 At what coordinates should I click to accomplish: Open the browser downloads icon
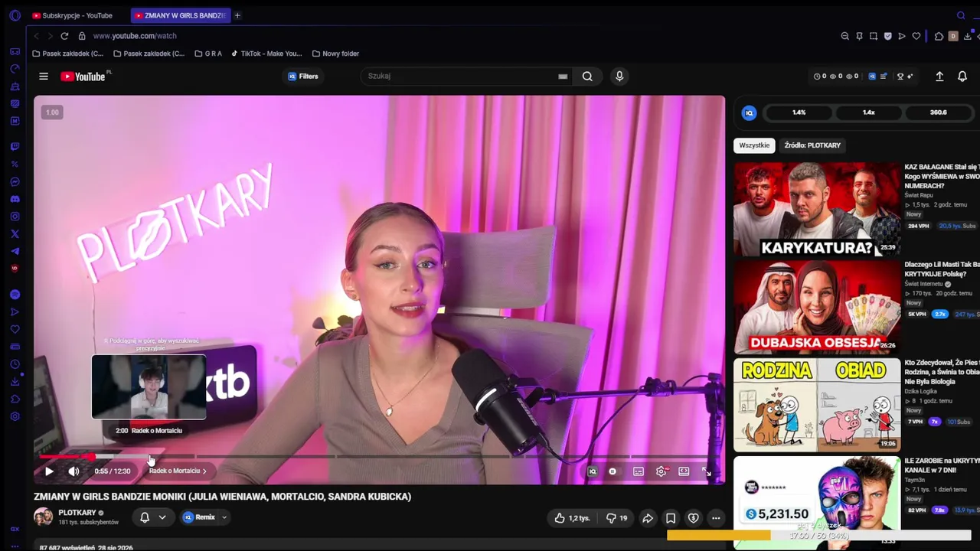[x=968, y=36]
